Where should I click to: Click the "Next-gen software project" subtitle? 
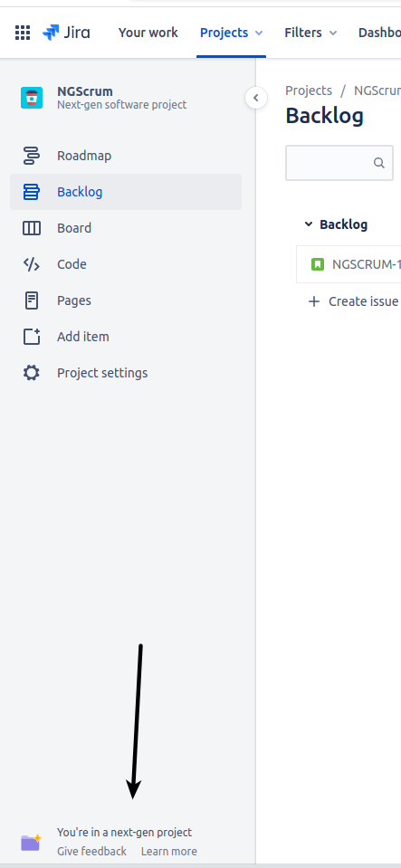pyautogui.click(x=122, y=105)
